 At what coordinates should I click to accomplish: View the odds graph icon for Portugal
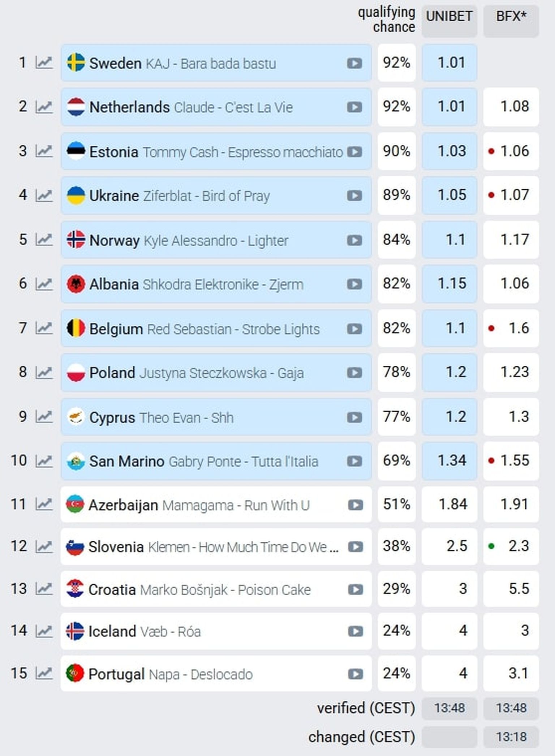pyautogui.click(x=44, y=673)
